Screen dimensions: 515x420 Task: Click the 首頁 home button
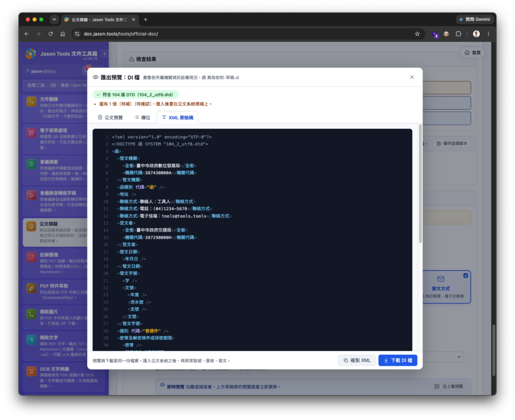point(473,52)
